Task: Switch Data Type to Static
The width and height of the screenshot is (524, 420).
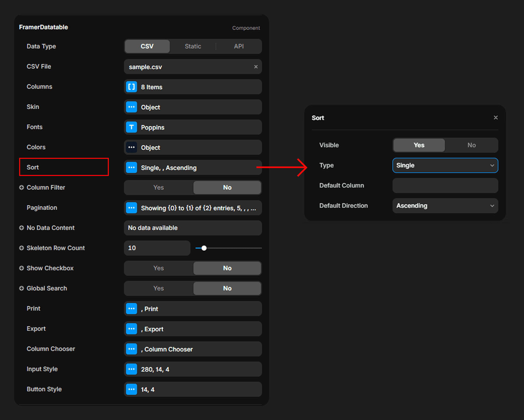Action: tap(193, 46)
